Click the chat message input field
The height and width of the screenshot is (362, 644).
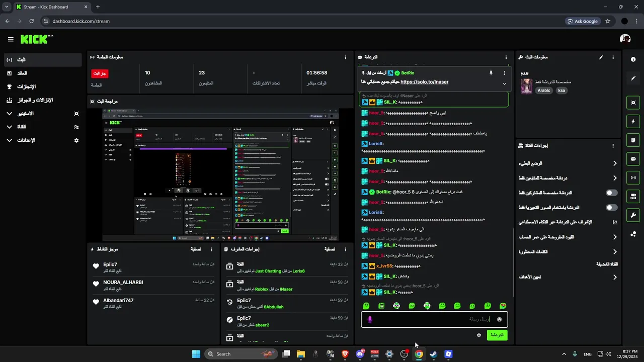pyautogui.click(x=434, y=319)
